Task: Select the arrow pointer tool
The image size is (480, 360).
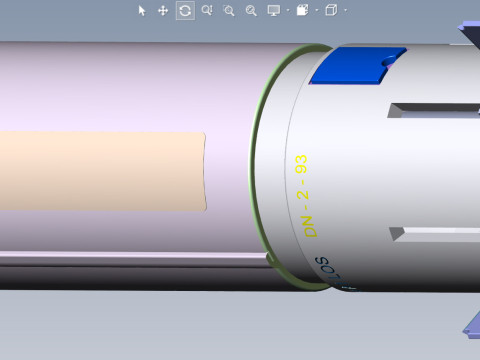Action: click(142, 11)
